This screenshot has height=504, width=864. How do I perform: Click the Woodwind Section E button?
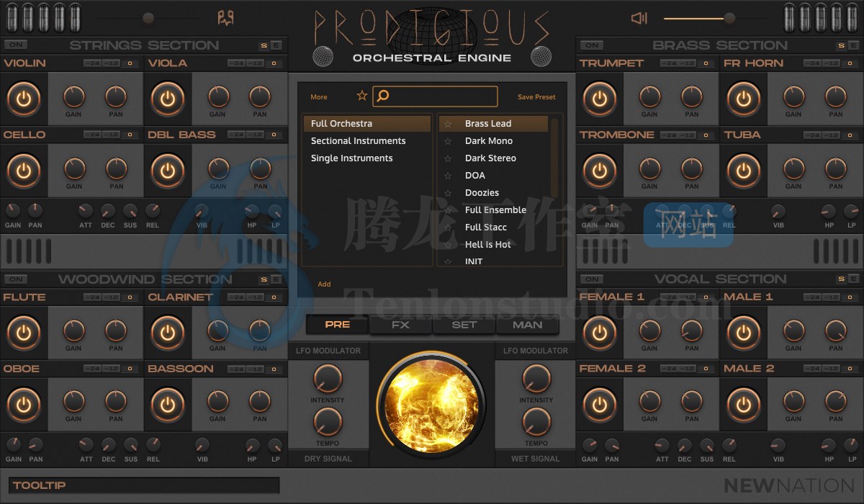click(x=276, y=279)
